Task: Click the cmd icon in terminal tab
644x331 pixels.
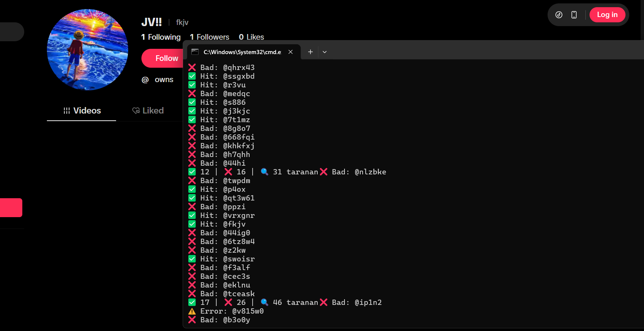Action: tap(195, 52)
